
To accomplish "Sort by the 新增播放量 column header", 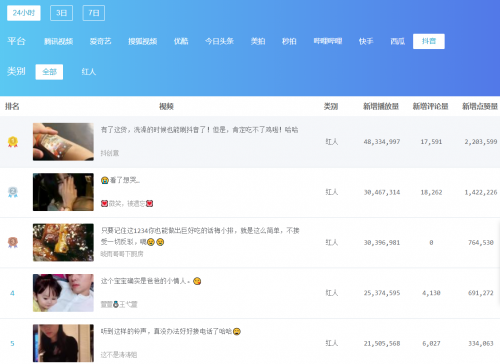I will [x=381, y=106].
